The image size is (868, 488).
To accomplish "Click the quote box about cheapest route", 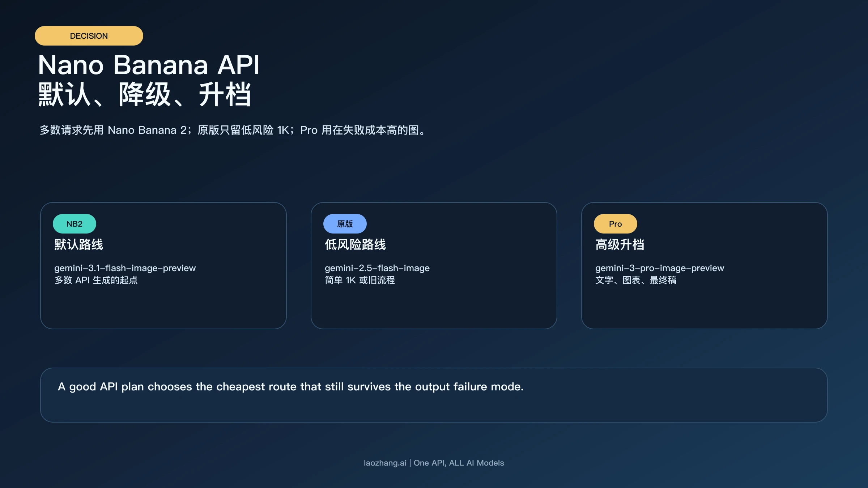I will click(x=434, y=395).
